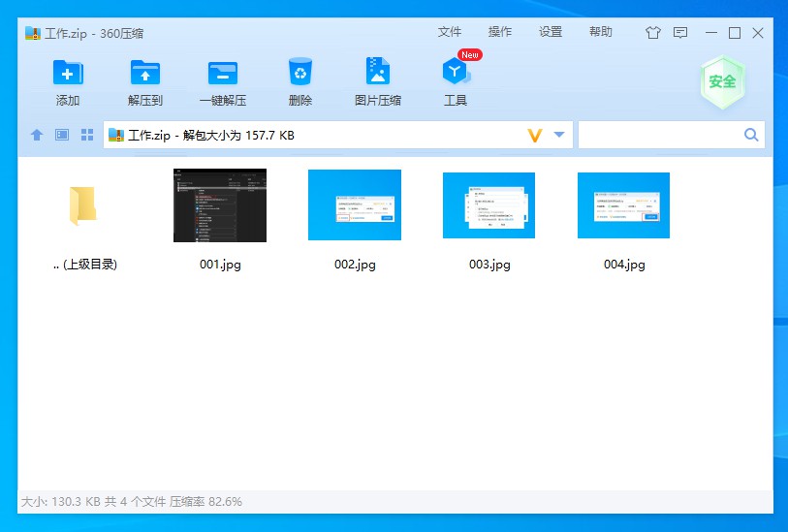Select the 003.jpg thumbnail

(489, 205)
